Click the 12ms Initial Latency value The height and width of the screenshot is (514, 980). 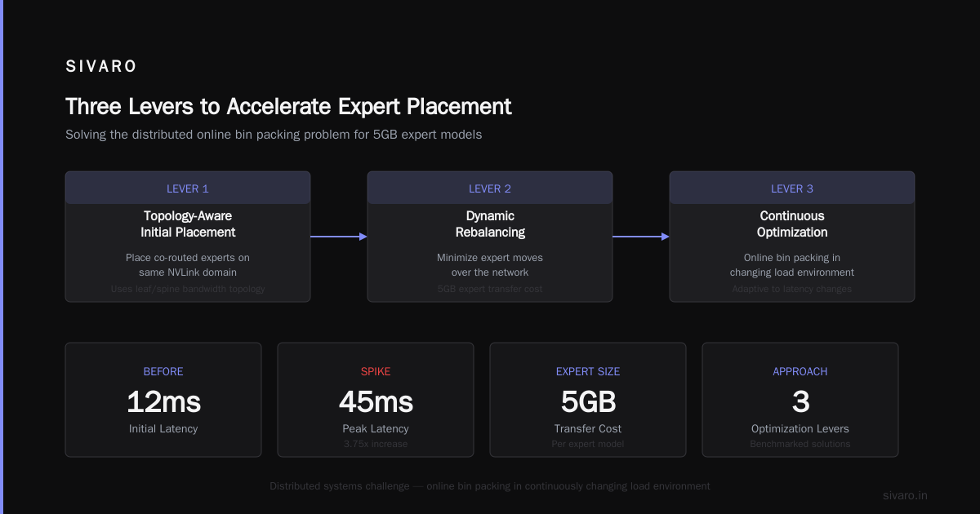[163, 401]
